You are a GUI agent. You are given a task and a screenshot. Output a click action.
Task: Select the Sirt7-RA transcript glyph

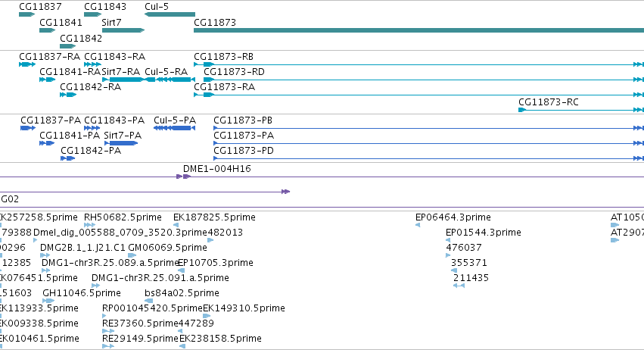coord(123,80)
